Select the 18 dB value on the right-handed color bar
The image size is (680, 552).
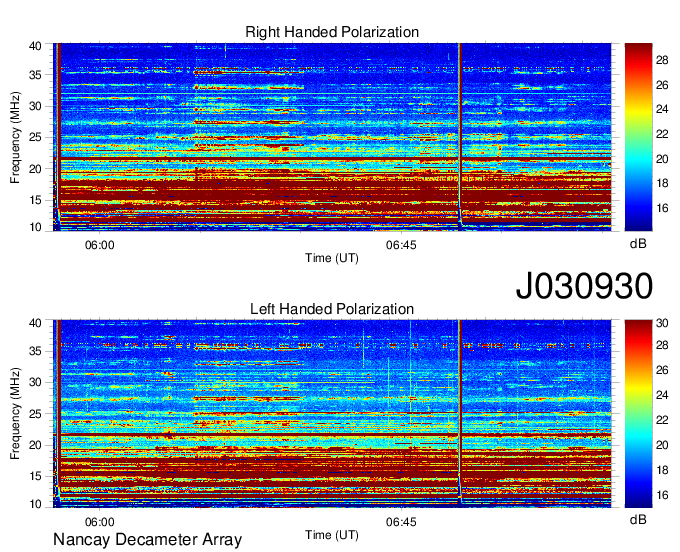pos(662,183)
